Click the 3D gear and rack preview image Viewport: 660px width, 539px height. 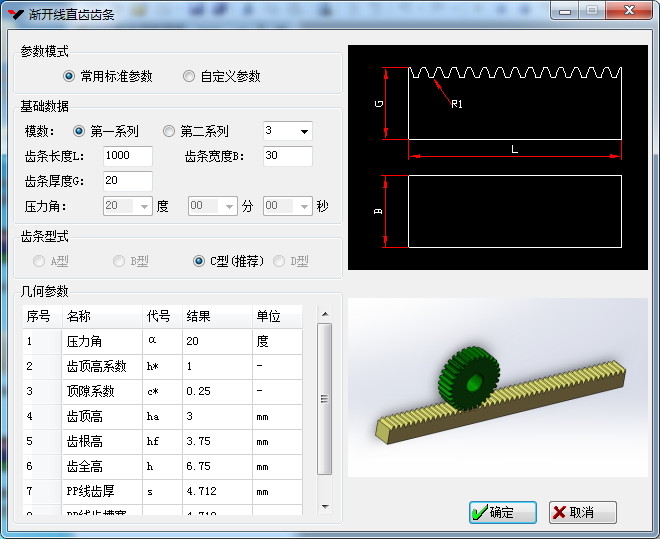(498, 388)
